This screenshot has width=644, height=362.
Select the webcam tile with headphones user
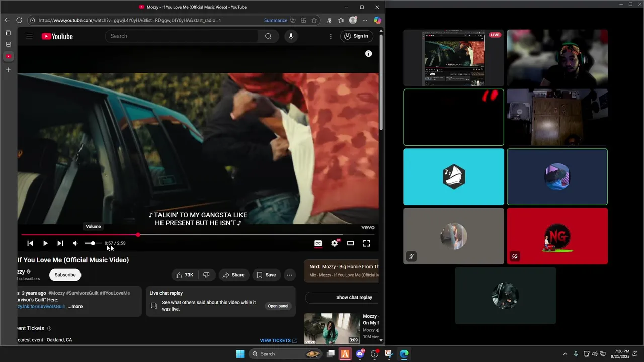pyautogui.click(x=557, y=58)
